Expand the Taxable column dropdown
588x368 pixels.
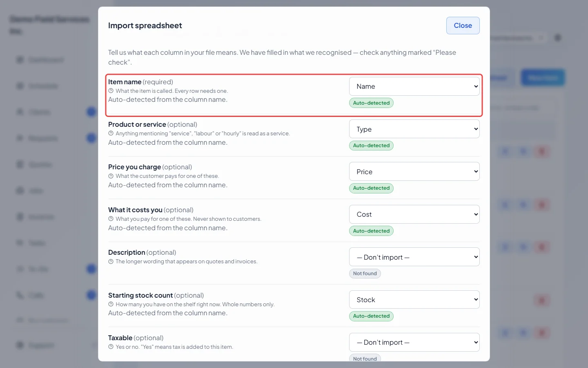pos(414,342)
